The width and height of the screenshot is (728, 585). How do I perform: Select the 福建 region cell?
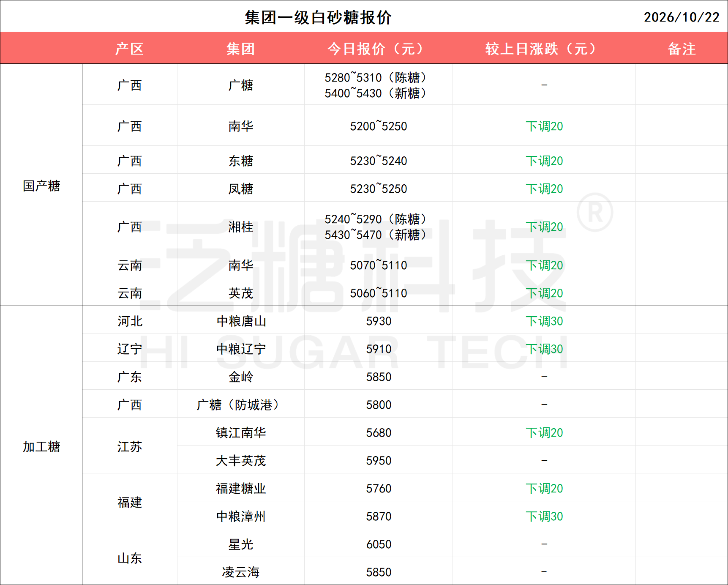130,502
